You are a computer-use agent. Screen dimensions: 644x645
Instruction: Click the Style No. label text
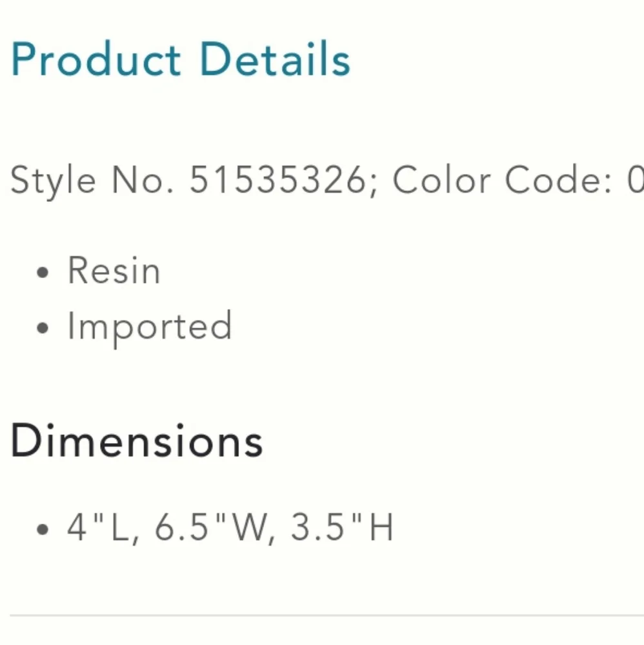(92, 181)
